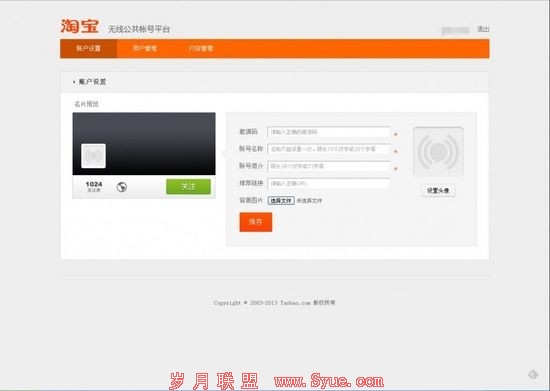
Task: Click the small avatar on the card preview
Action: tap(93, 156)
